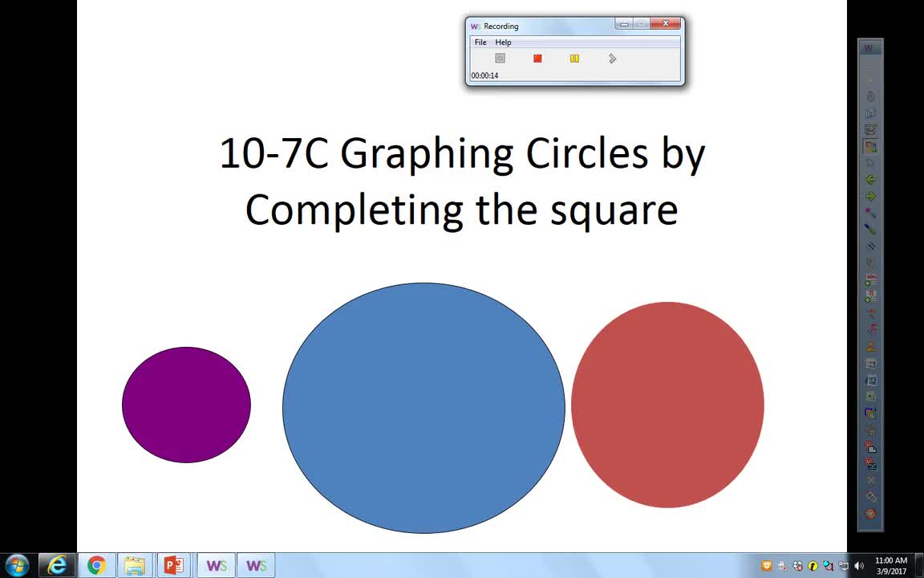Viewport: 924px width, 578px height.
Task: Open the File menu in Recording window
Action: click(480, 43)
